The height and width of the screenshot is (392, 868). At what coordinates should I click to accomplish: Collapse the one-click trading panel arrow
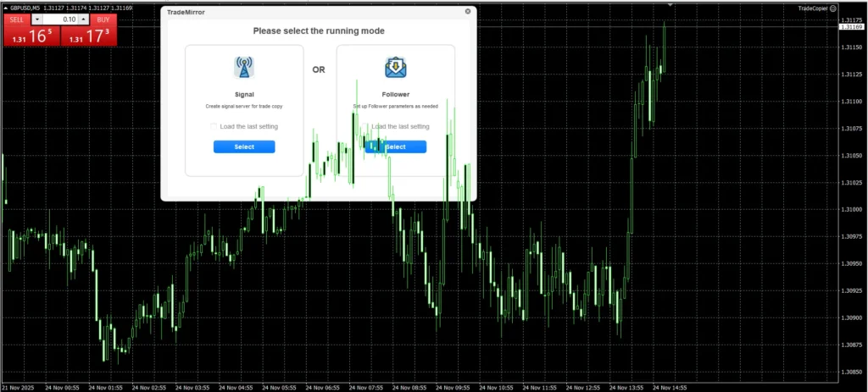[x=7, y=8]
